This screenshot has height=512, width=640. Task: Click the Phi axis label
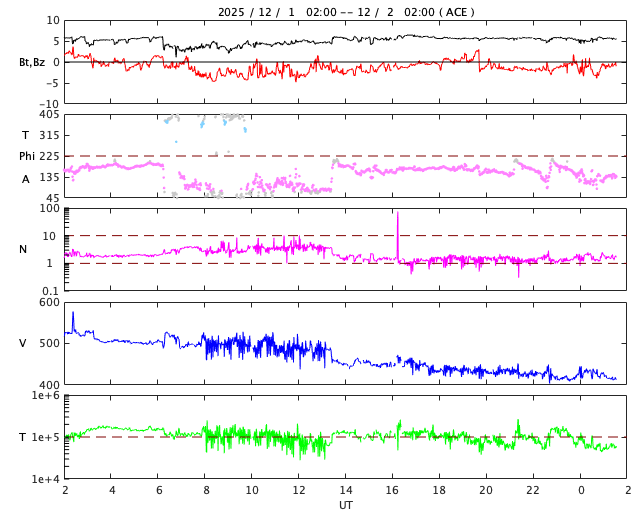coord(27,156)
